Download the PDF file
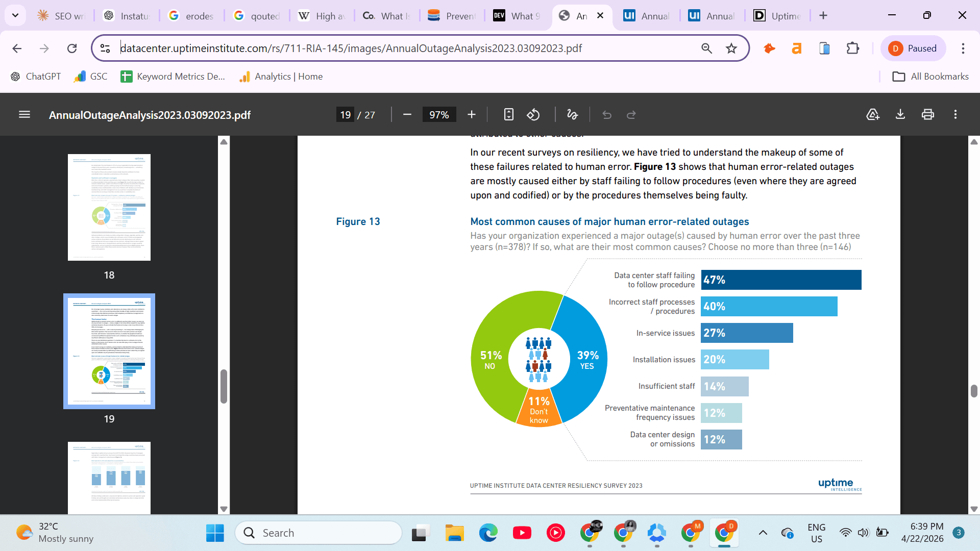This screenshot has height=551, width=980. pyautogui.click(x=900, y=115)
